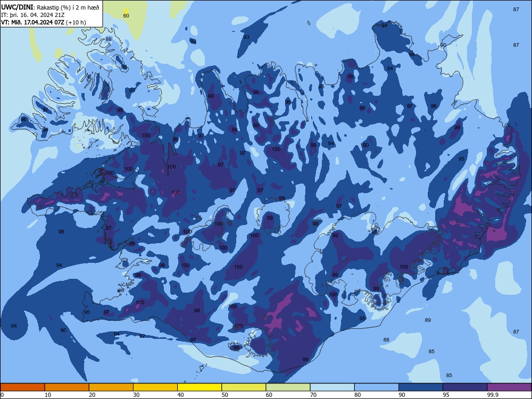Click the '89' humidity value on the map
Viewport: 532px width, 399px height.
428,320
